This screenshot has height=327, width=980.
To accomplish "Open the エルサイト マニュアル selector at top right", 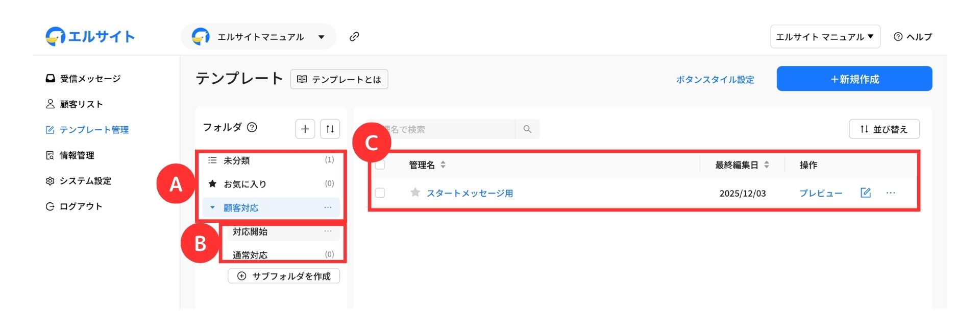I will pos(825,37).
